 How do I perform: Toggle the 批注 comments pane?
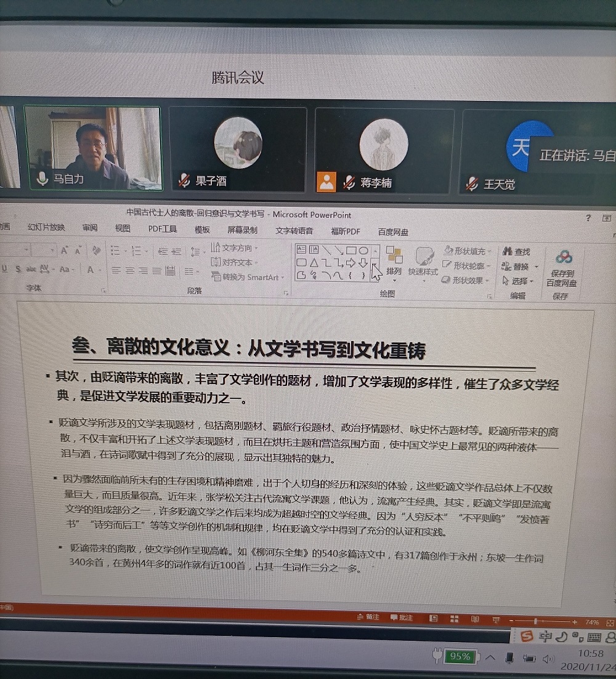[402, 617]
